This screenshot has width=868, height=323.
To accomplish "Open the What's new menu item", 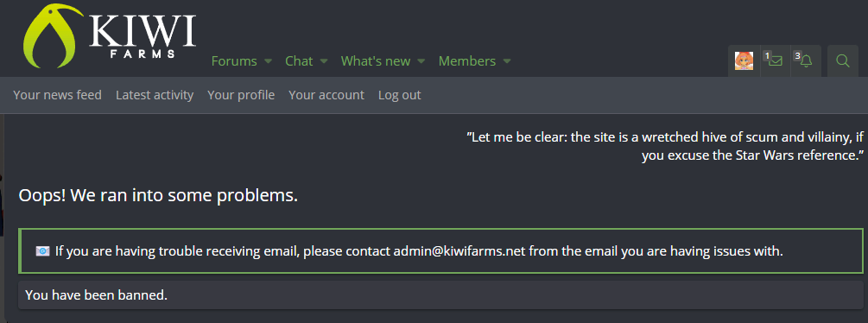I will pos(376,61).
